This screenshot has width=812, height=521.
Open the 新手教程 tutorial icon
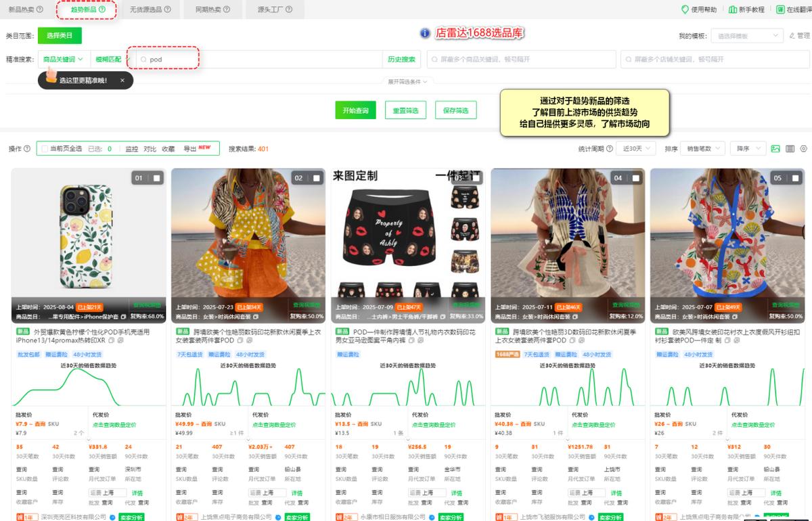pos(734,9)
